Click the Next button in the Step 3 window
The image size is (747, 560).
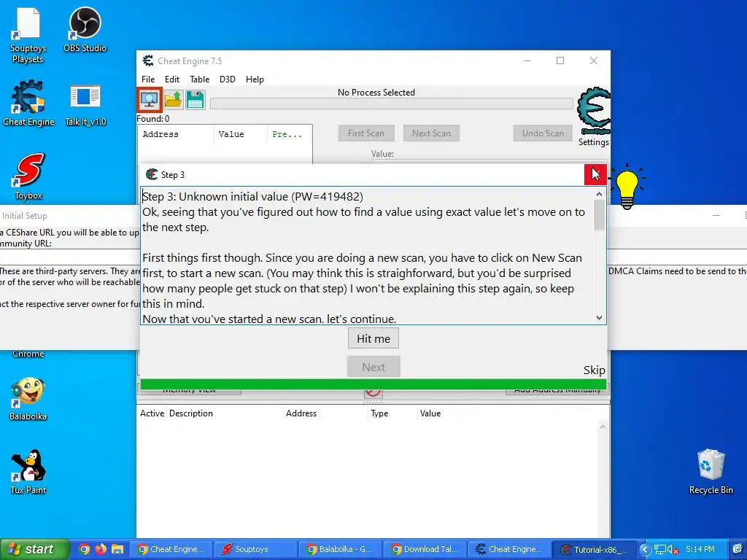pos(373,367)
